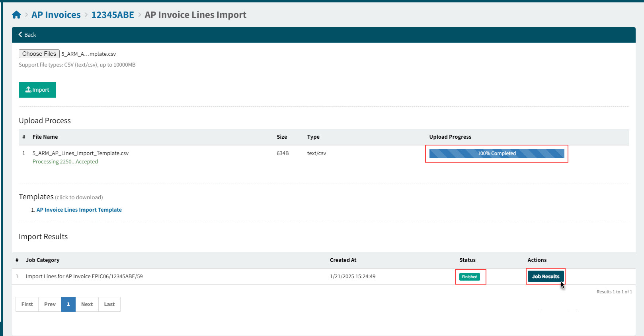
Task: Click the Status column header
Action: pyautogui.click(x=467, y=260)
